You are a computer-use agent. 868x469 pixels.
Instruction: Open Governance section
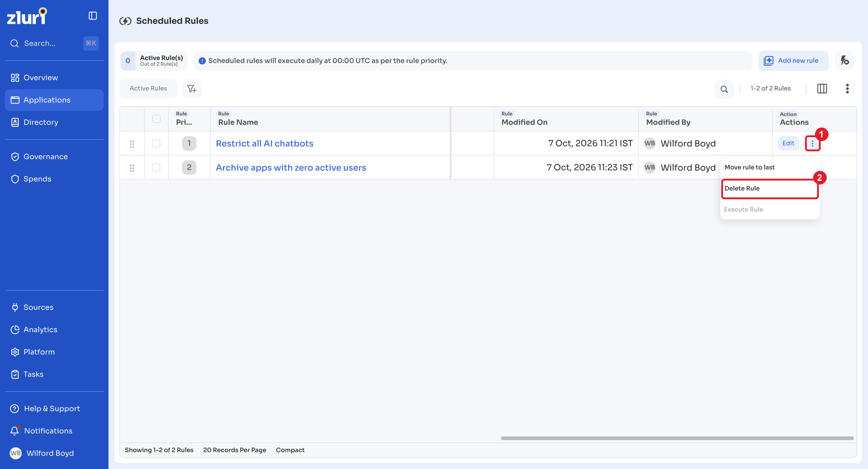pos(54,157)
